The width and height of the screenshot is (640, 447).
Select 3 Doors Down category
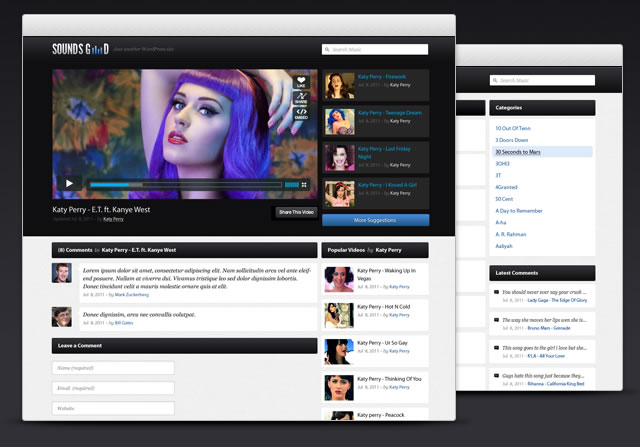click(x=512, y=140)
